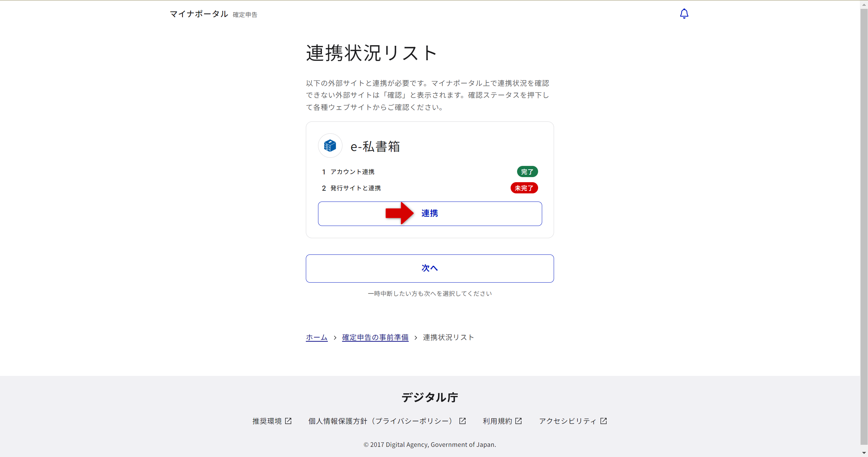Viewport: 868px width, 457px height.
Task: Click the external link icon beside 個人情報保護方針
Action: (462, 421)
